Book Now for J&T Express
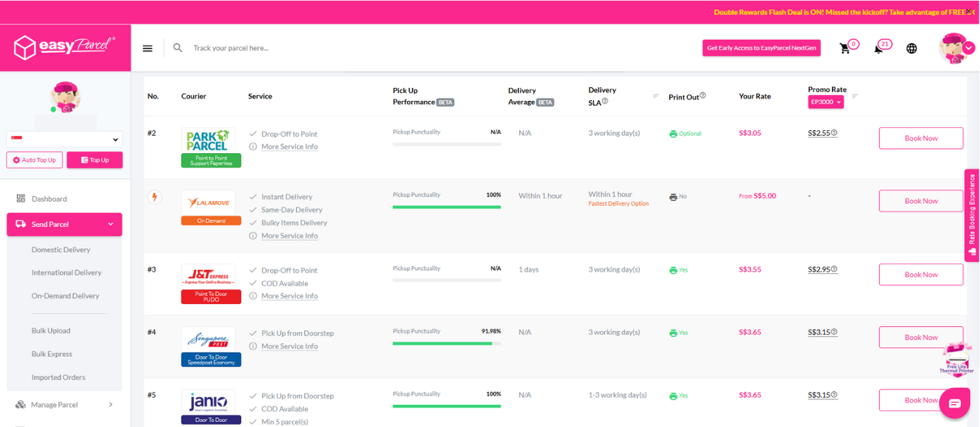 pos(921,275)
